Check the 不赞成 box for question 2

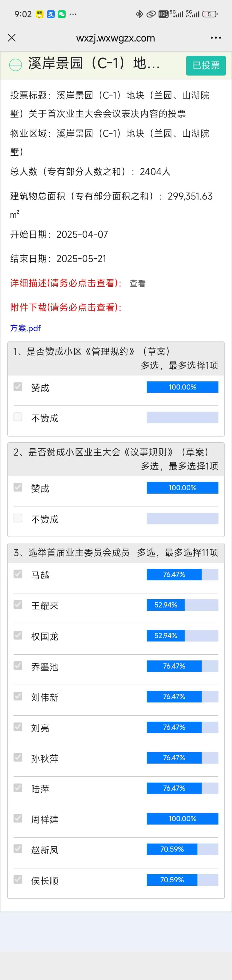click(18, 518)
